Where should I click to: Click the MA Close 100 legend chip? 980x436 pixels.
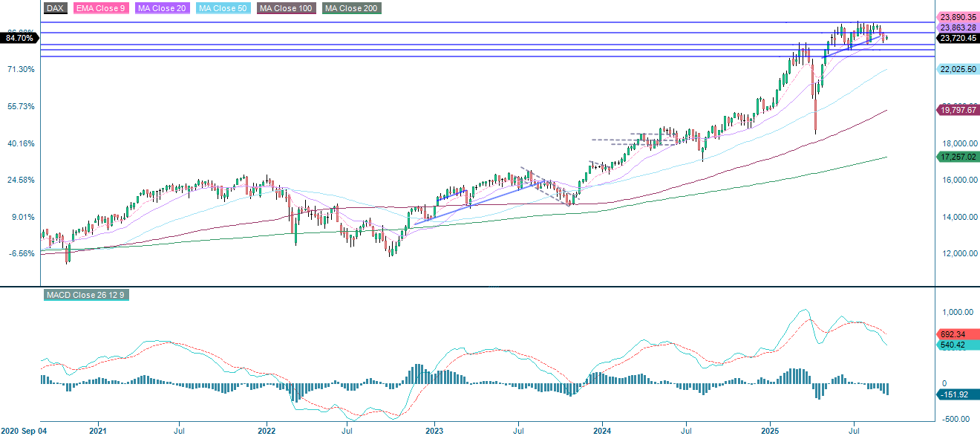[x=286, y=8]
